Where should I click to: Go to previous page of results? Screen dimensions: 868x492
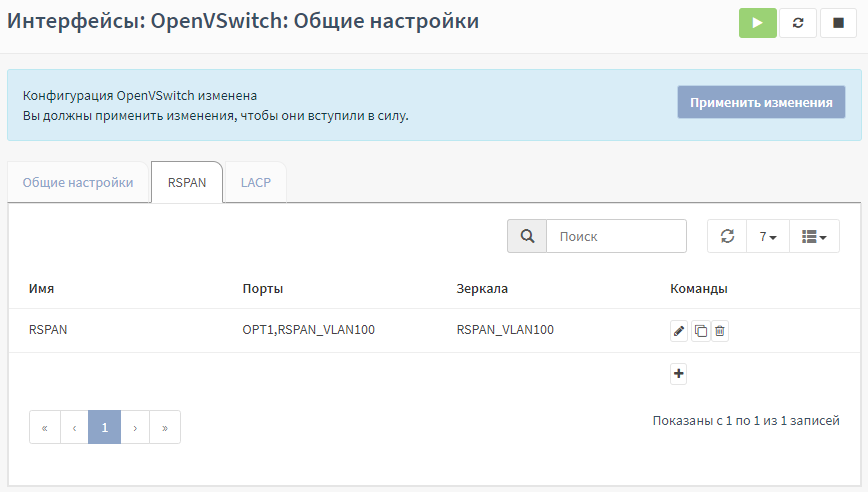(74, 427)
